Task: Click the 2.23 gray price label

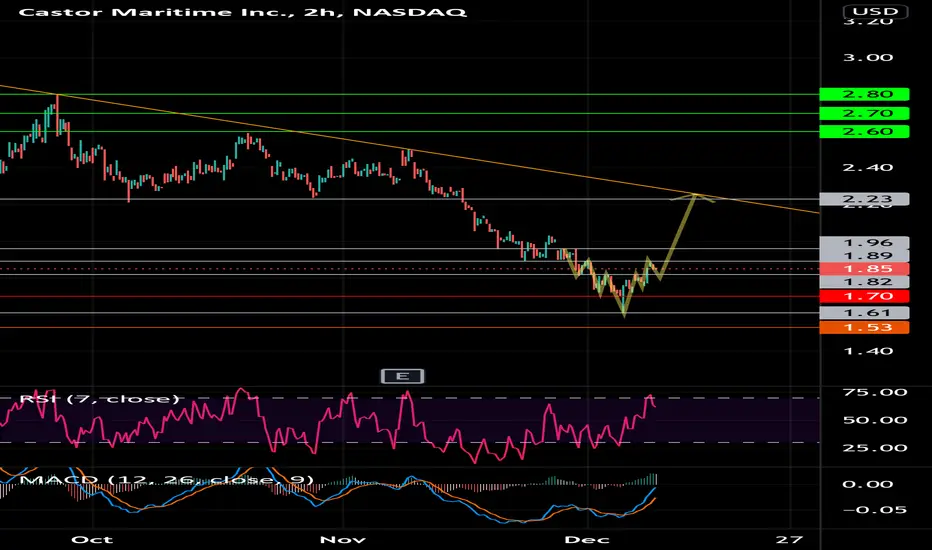Action: 864,199
